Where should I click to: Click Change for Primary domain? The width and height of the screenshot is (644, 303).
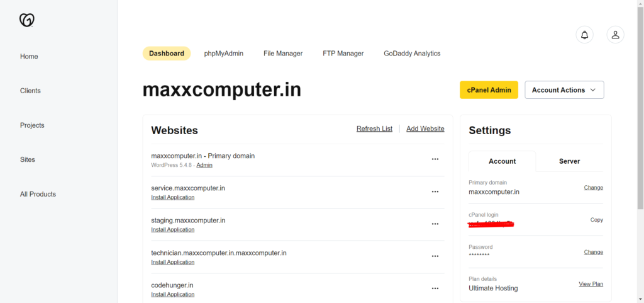594,188
